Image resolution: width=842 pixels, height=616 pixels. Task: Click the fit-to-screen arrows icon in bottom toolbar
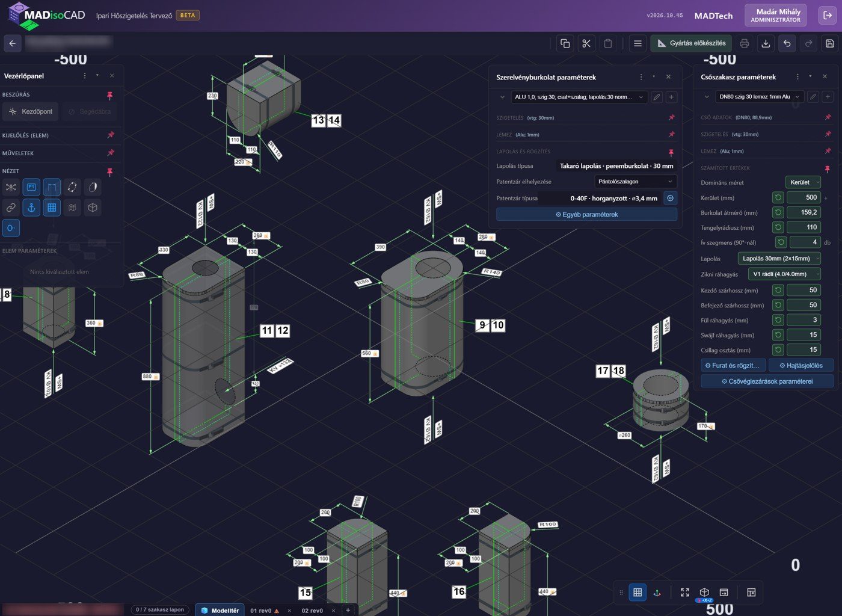(684, 593)
